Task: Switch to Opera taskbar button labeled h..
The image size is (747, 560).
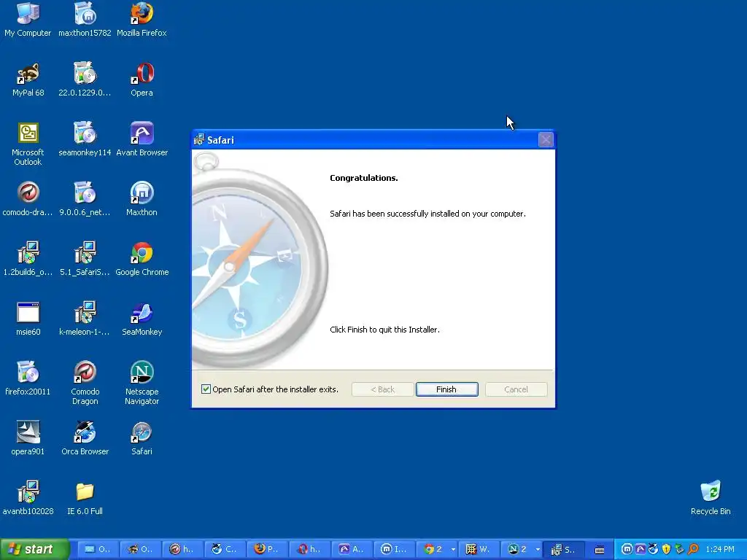Action: [x=310, y=549]
